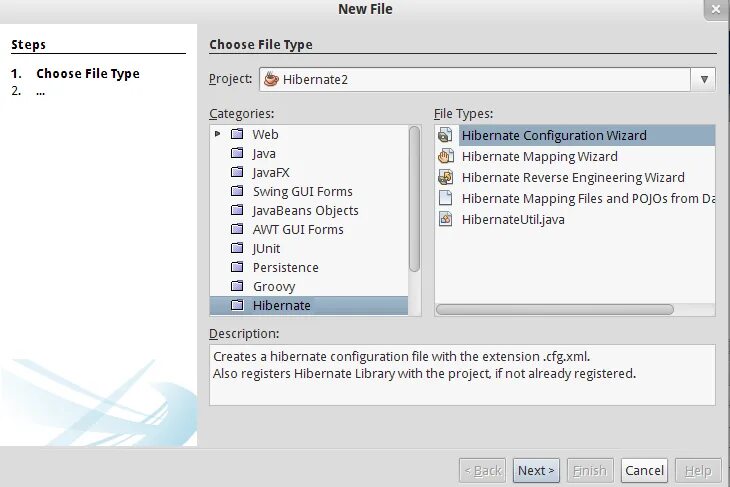
Task: Click the disabled Finish button
Action: click(x=590, y=471)
